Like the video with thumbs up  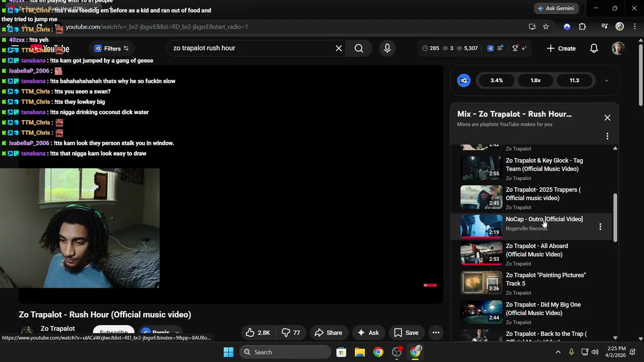pyautogui.click(x=258, y=332)
